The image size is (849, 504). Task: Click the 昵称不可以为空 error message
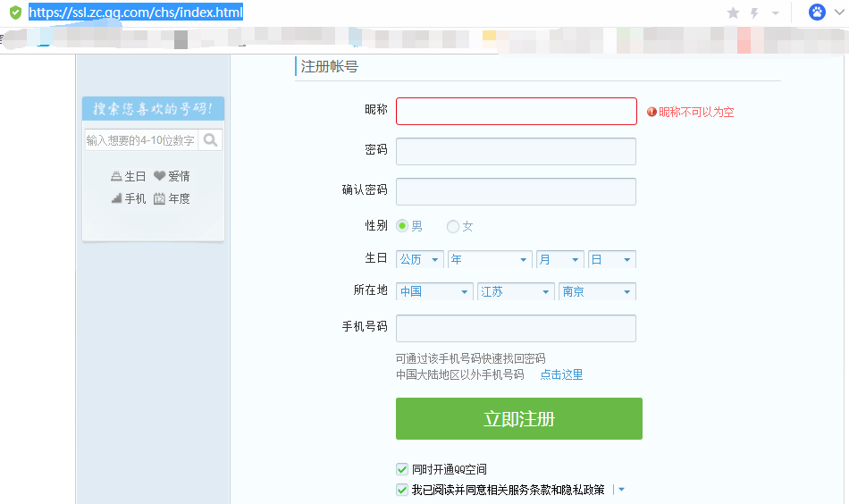point(696,112)
